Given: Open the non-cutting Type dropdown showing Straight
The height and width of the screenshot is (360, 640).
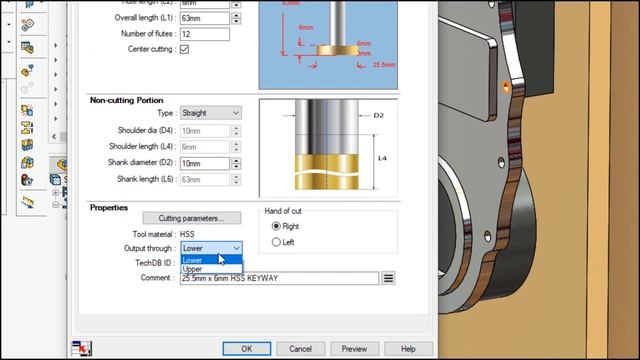Looking at the screenshot, I should [x=211, y=113].
